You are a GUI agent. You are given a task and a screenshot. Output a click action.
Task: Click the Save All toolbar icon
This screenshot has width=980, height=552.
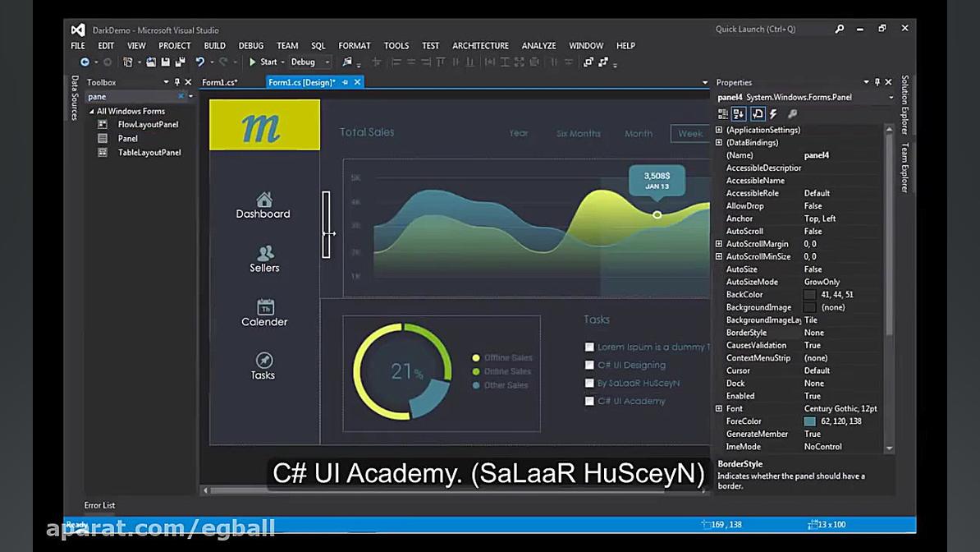[180, 62]
